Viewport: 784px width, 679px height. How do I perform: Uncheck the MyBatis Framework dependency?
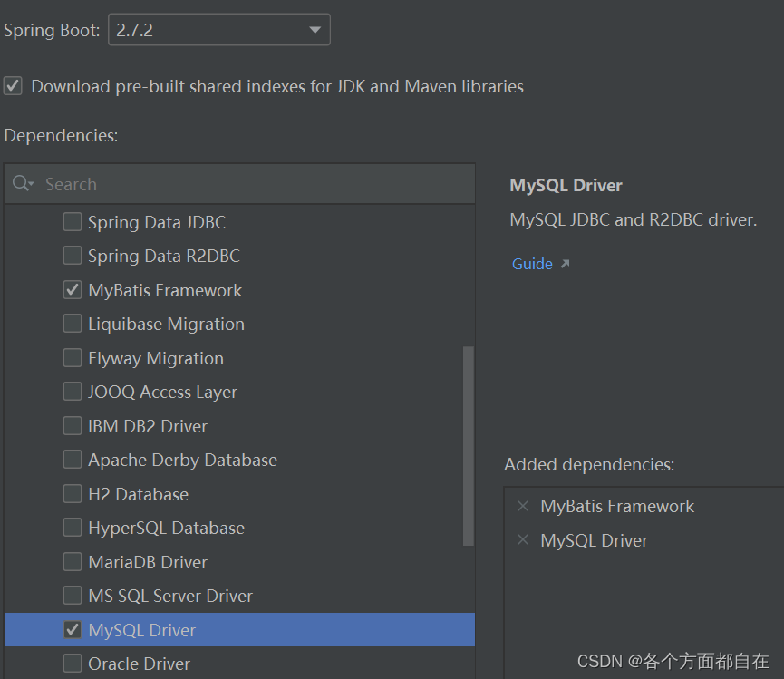72,289
